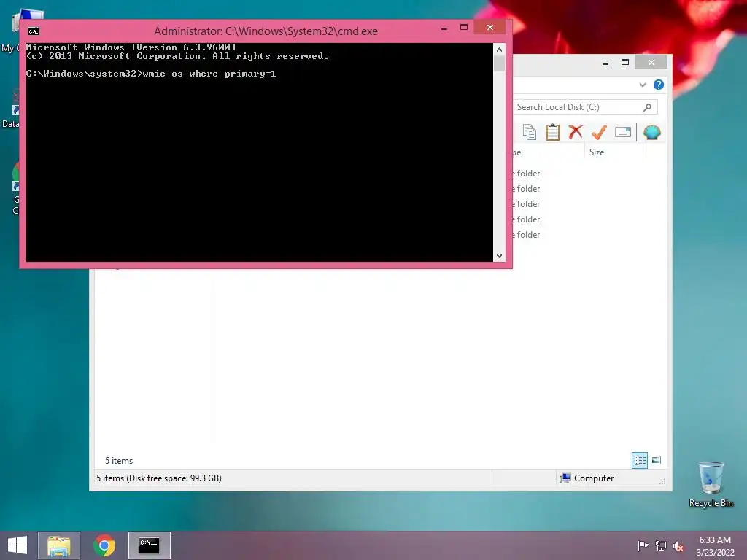
Task: Click the red X Delete icon
Action: [x=576, y=132]
